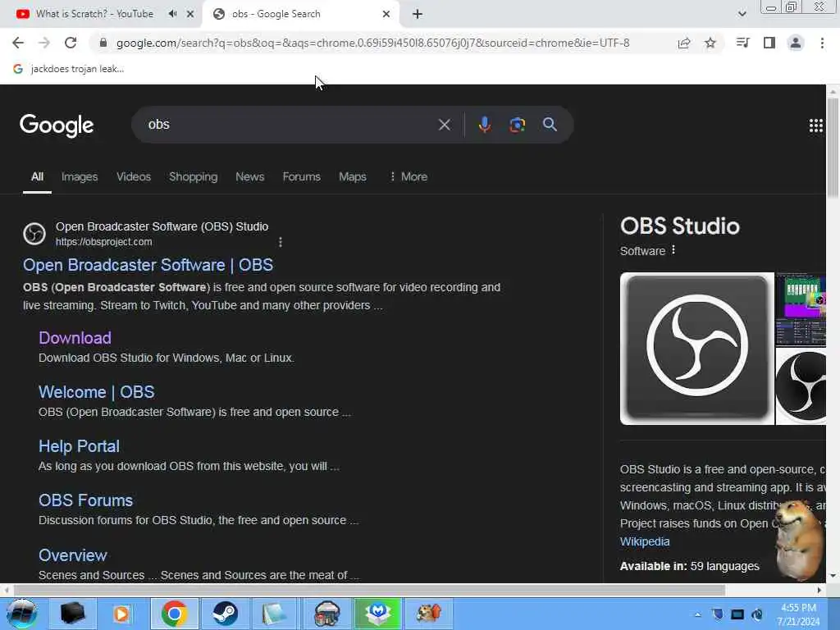Open the media controls icon in toolbar
The height and width of the screenshot is (630, 840).
[743, 43]
